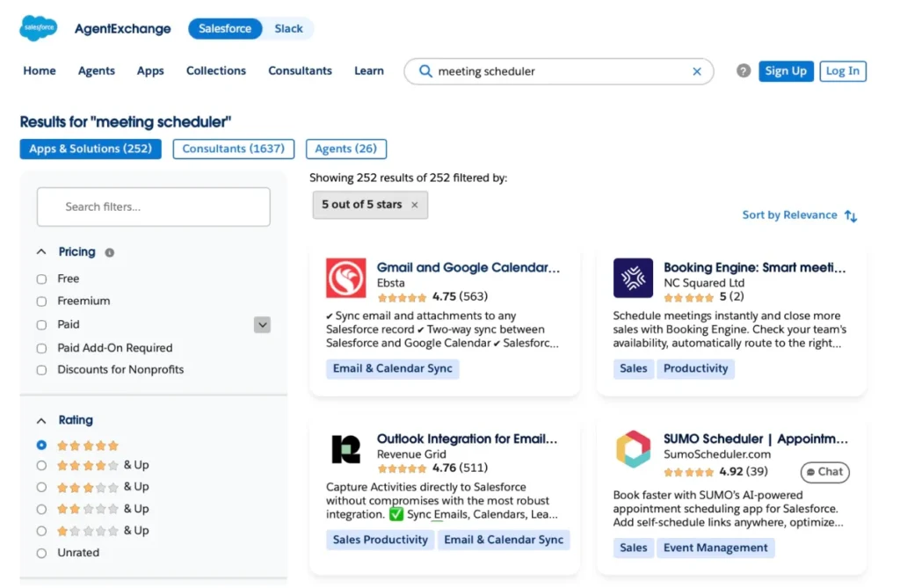The height and width of the screenshot is (588, 900).
Task: Open the Ebsta Gmail app logo
Action: [x=345, y=278]
